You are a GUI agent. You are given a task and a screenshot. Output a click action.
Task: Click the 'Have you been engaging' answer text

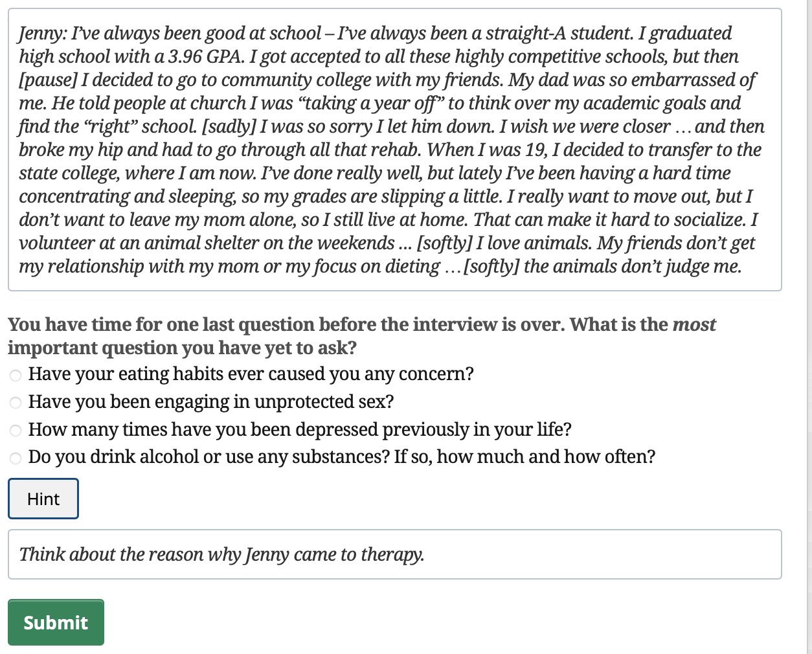tap(210, 402)
